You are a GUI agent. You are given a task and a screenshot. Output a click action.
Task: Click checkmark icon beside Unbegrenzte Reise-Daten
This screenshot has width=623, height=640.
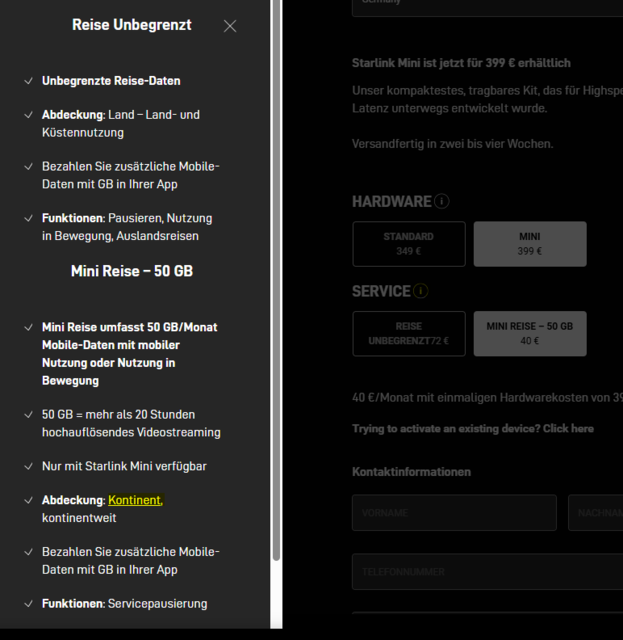[29, 81]
